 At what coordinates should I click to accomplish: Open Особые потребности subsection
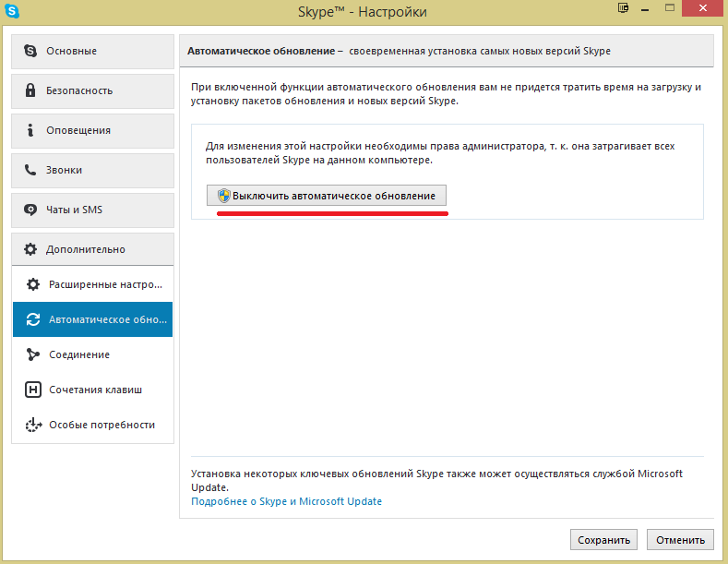93,425
